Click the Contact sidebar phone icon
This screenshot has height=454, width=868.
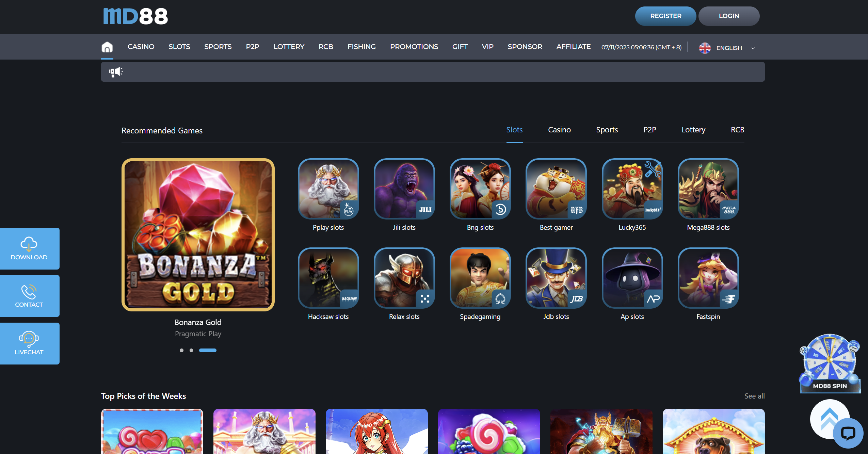29,295
